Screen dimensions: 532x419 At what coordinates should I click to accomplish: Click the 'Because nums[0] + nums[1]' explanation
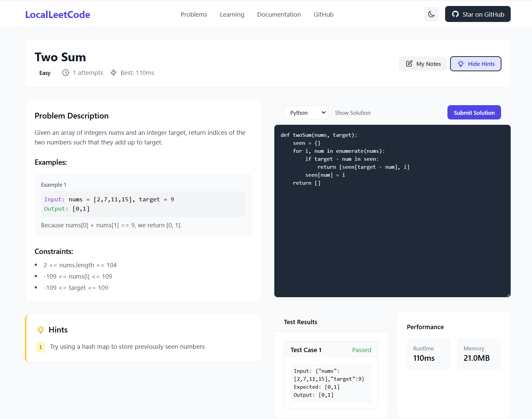111,225
